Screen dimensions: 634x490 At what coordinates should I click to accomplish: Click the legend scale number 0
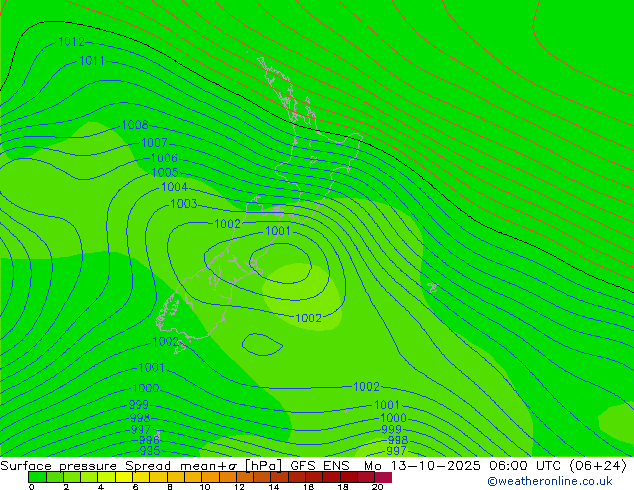[x=32, y=487]
